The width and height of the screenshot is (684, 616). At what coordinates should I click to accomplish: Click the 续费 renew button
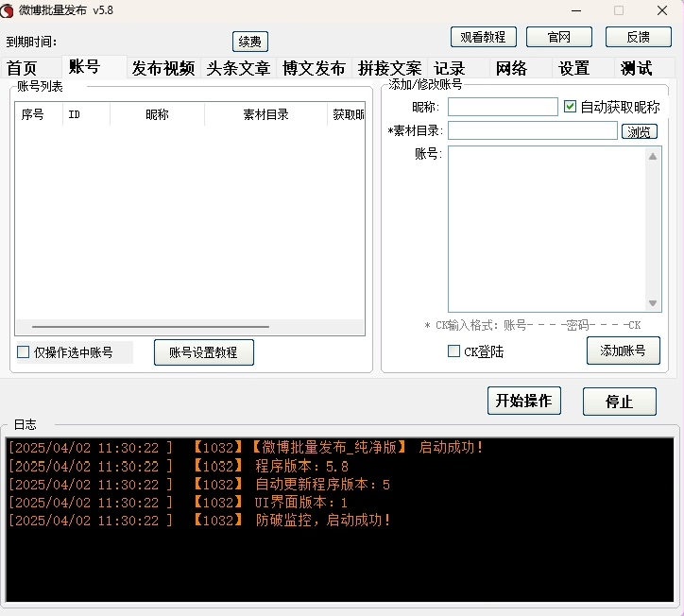point(250,42)
